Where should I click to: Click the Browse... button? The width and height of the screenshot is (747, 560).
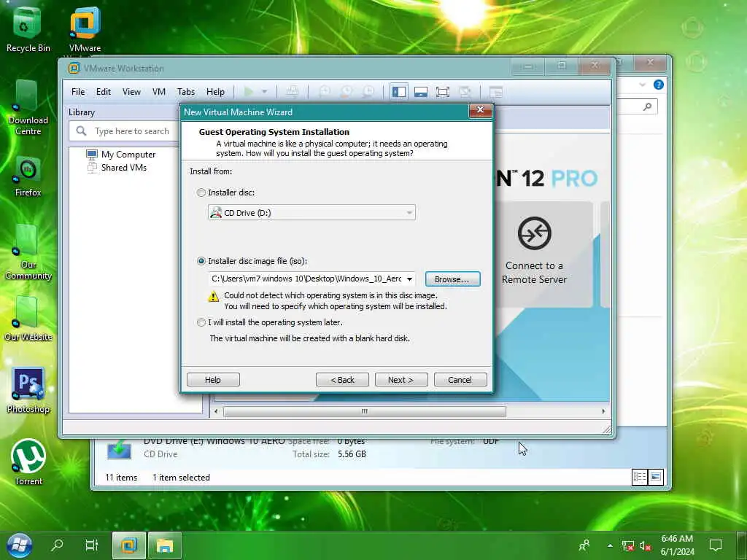(452, 279)
